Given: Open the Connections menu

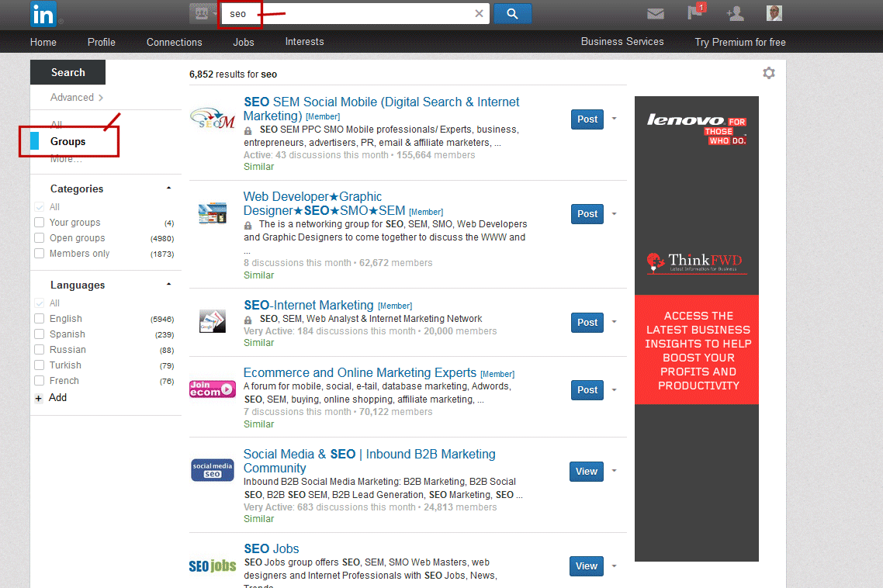Looking at the screenshot, I should point(174,42).
